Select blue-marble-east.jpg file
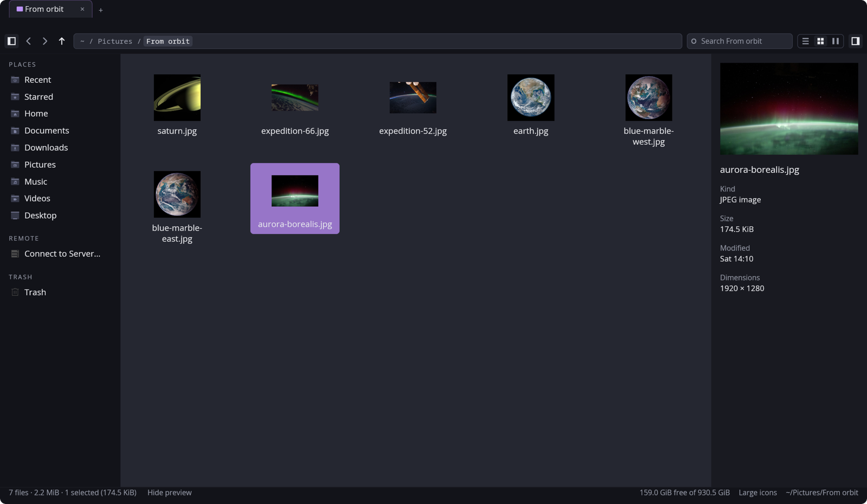This screenshot has width=867, height=504. [x=177, y=207]
